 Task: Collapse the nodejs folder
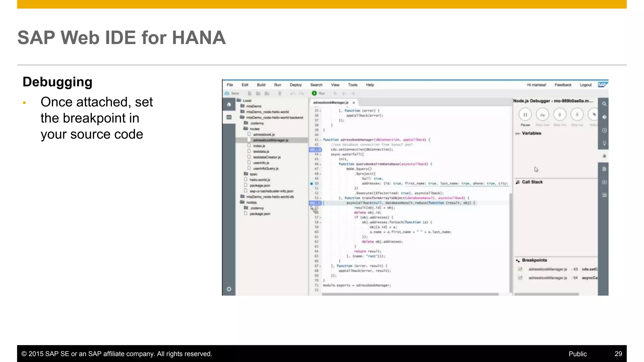(242, 202)
